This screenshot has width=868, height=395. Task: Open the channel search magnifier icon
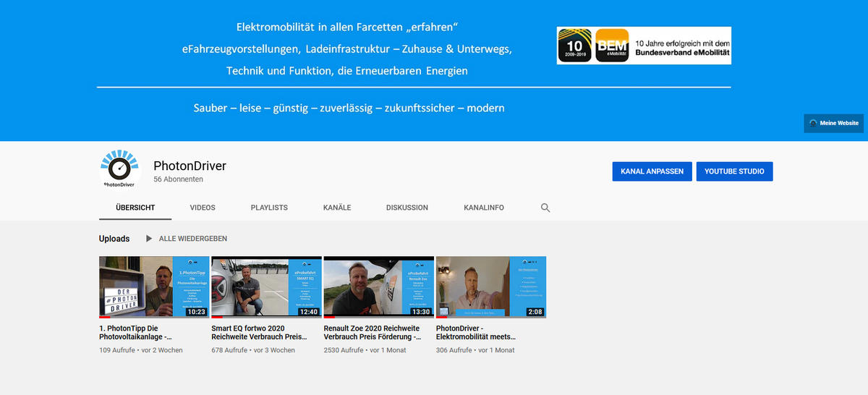[x=545, y=208]
